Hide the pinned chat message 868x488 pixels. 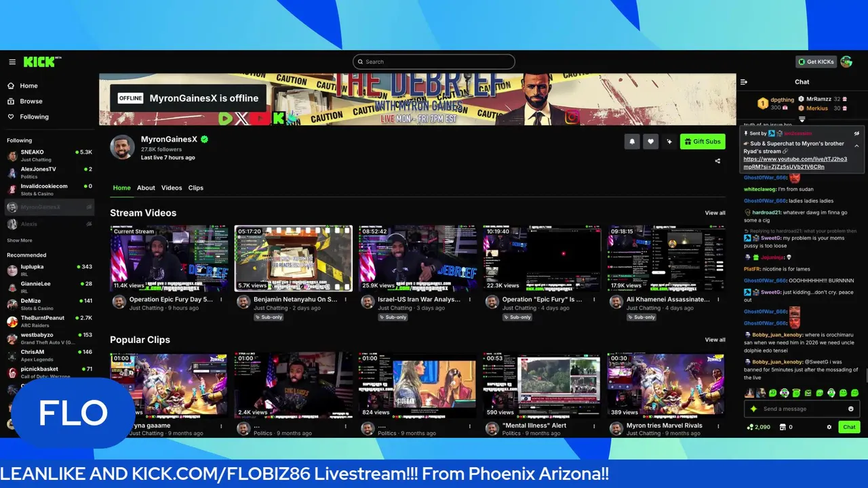[x=856, y=134]
